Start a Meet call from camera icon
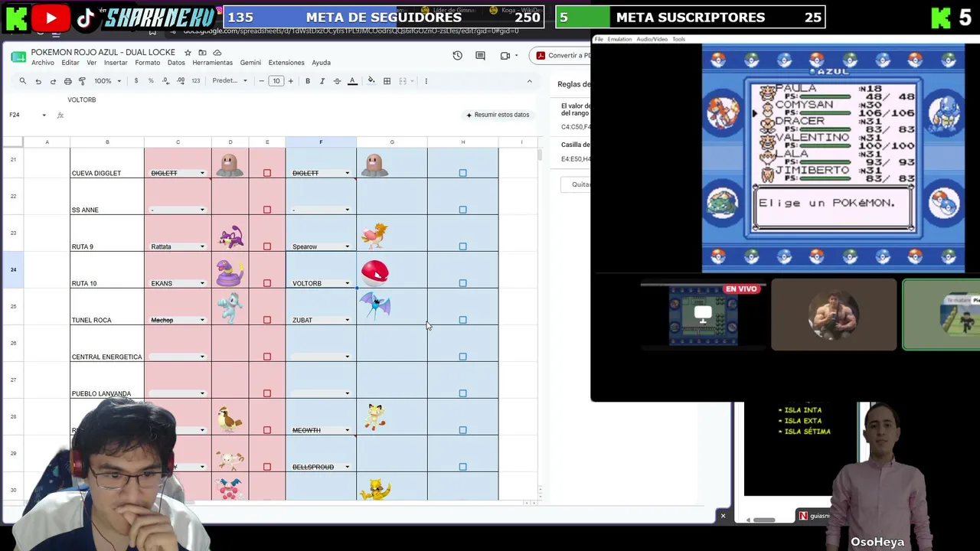 (x=505, y=55)
